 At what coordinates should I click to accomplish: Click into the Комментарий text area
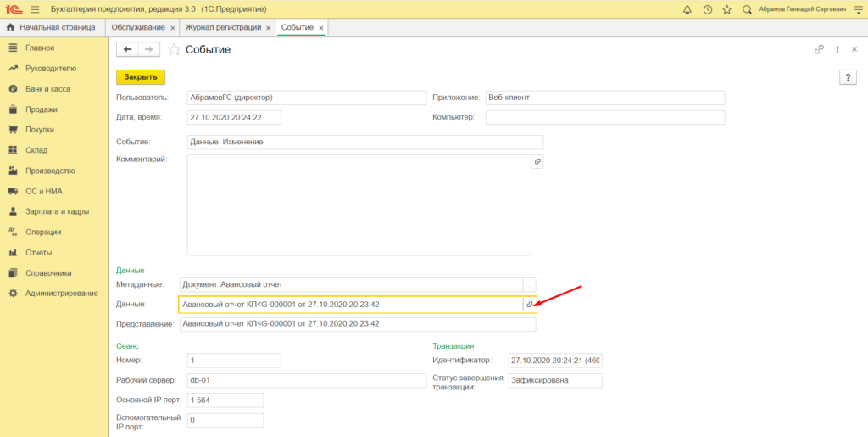point(359,204)
